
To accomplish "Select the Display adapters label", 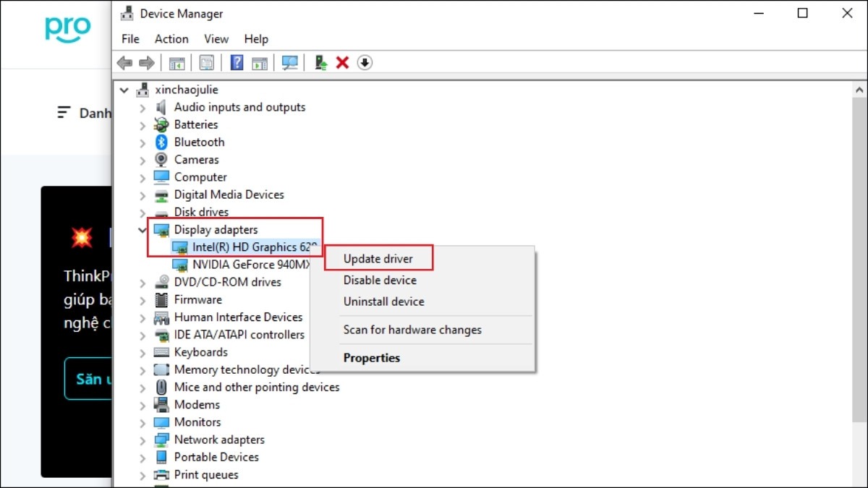I will [216, 230].
